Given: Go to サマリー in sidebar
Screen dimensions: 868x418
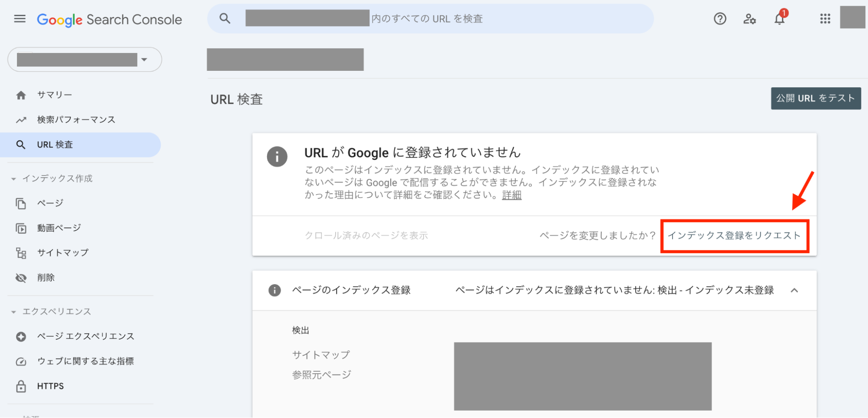Looking at the screenshot, I should coord(54,95).
